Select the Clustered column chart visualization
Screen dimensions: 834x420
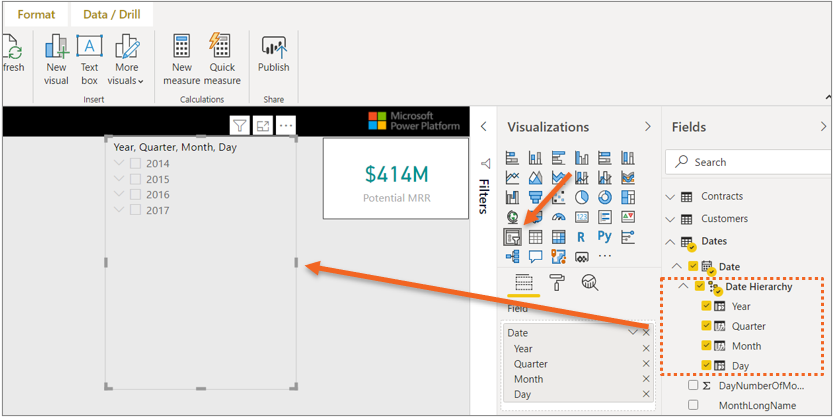pos(582,158)
